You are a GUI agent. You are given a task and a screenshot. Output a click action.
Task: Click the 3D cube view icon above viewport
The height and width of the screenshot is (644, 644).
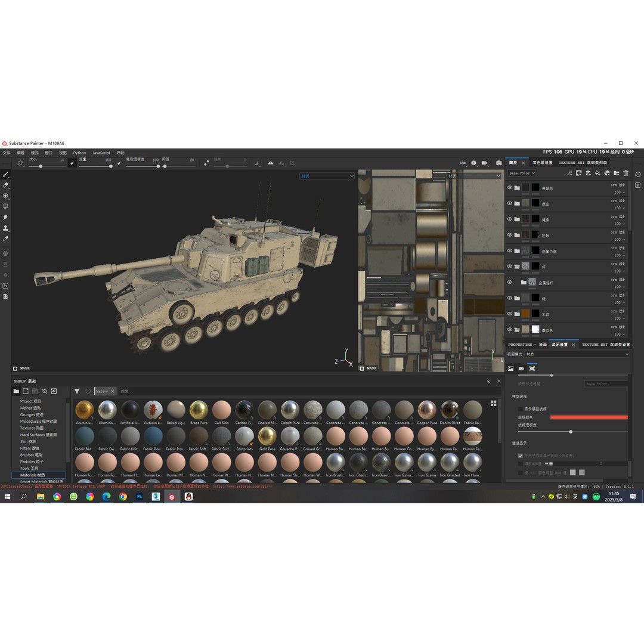point(473,163)
